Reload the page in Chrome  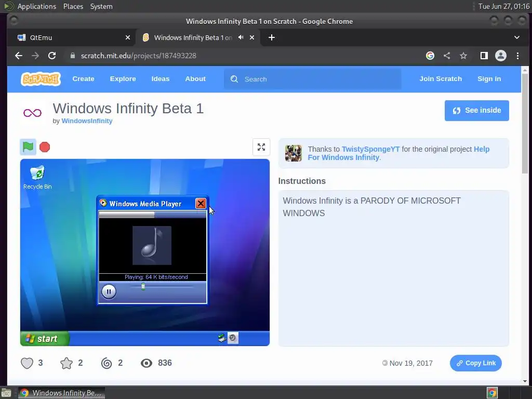point(52,56)
